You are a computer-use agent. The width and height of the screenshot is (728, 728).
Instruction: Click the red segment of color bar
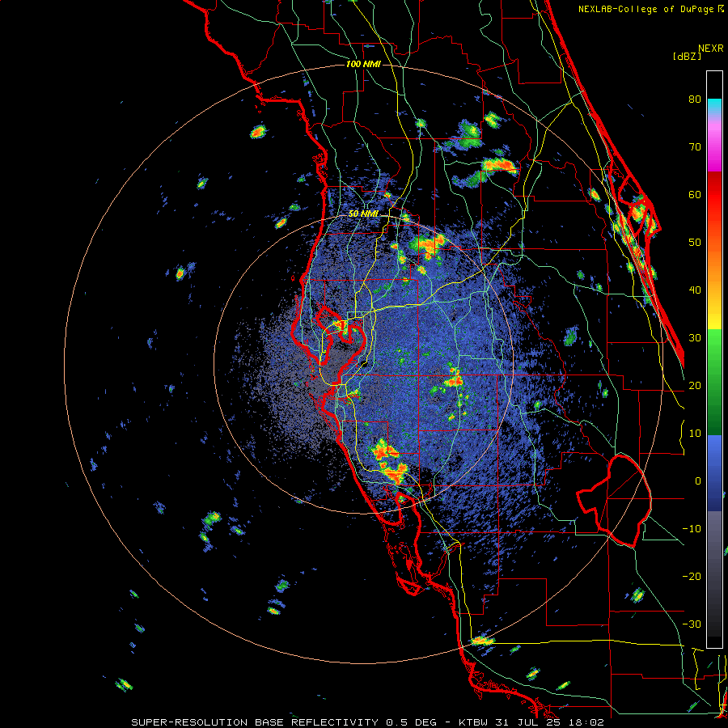tap(714, 196)
